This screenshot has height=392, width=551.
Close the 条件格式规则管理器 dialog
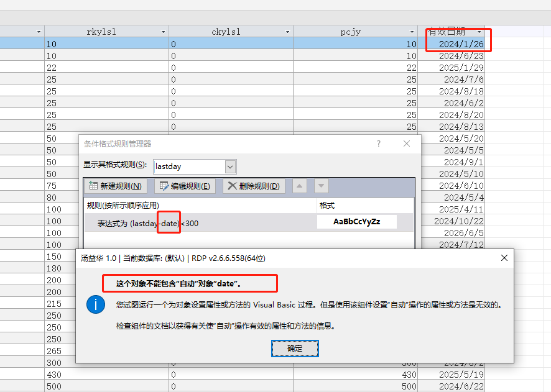tap(407, 144)
